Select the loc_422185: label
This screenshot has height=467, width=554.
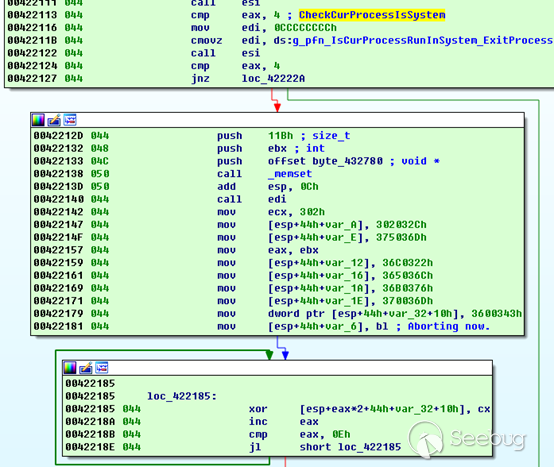pyautogui.click(x=182, y=396)
